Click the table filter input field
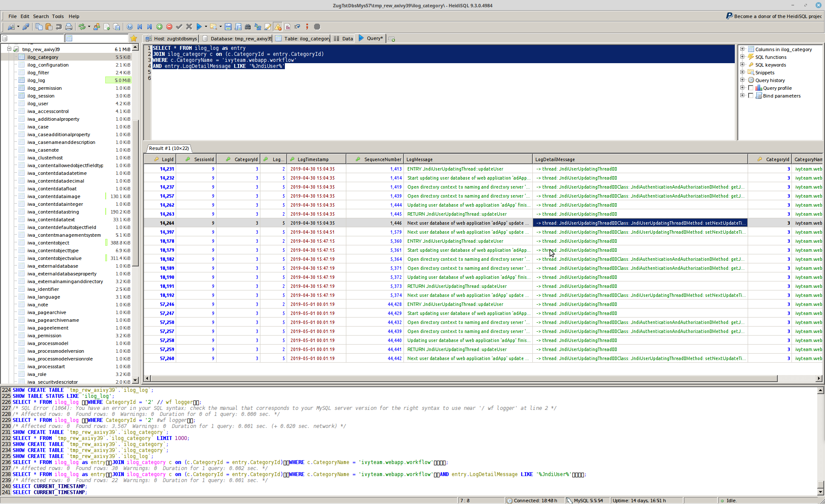Image resolution: width=825 pixels, height=504 pixels. (97, 38)
